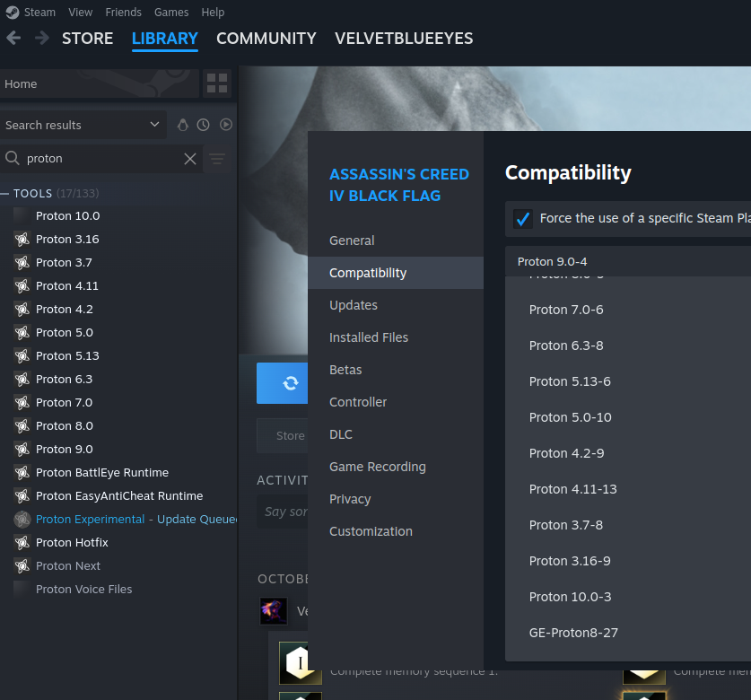Click the Steam logo icon
Image resolution: width=751 pixels, height=700 pixels.
tap(12, 12)
